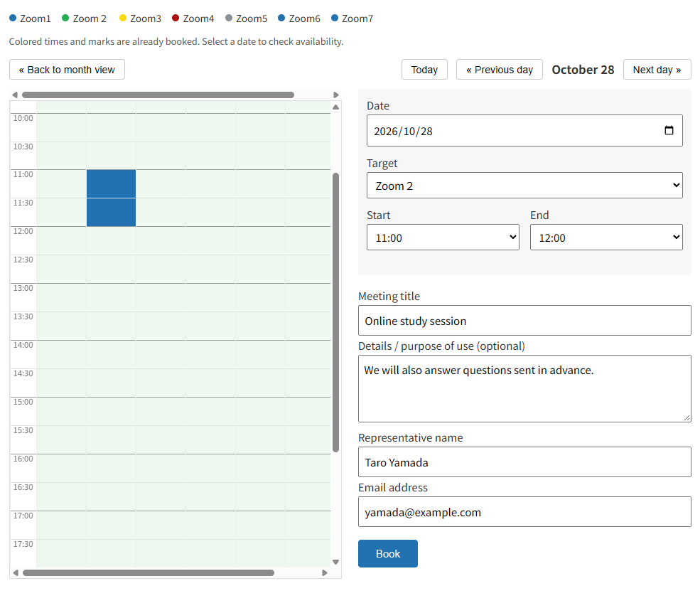Click the 15:00 time label
The image size is (700, 613).
[x=23, y=402]
